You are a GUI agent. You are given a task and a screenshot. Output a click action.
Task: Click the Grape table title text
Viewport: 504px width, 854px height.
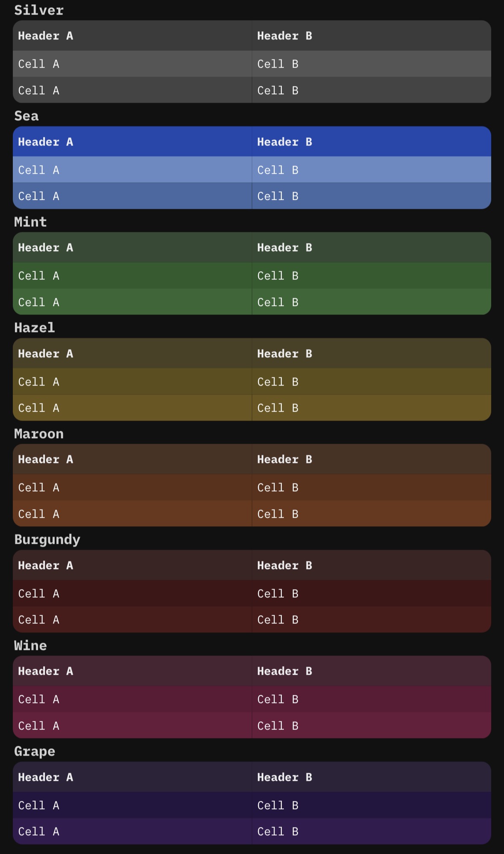coord(35,751)
